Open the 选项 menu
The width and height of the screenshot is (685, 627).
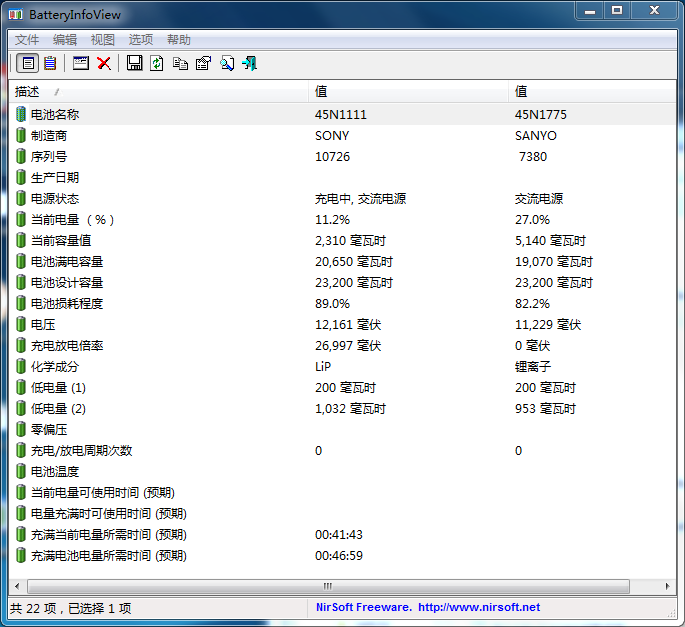141,40
